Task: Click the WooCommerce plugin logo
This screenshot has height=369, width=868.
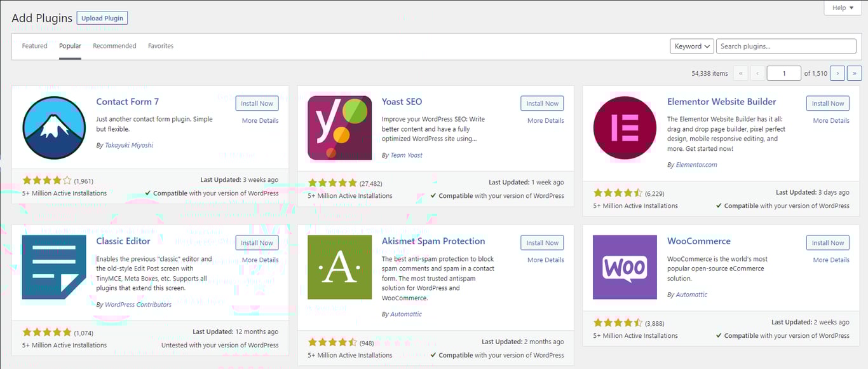Action: 625,267
